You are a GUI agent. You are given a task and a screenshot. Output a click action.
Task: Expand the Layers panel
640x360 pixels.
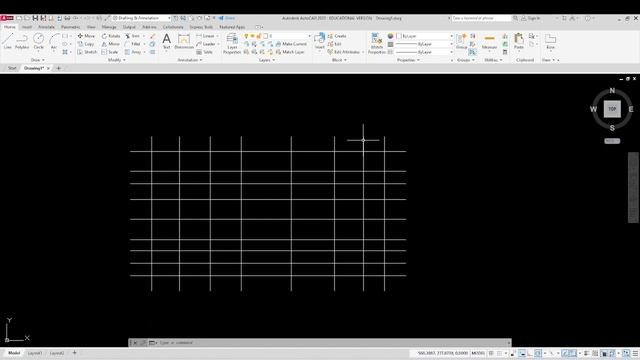[267, 60]
